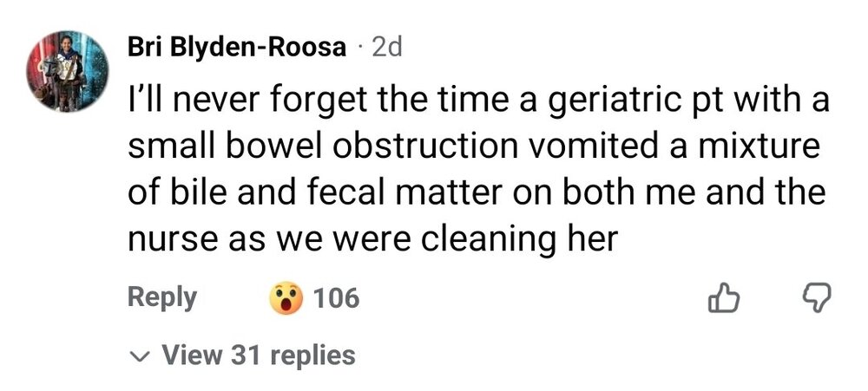The image size is (868, 391).
Task: Dislike the comment with thumbs down
Action: 815,300
